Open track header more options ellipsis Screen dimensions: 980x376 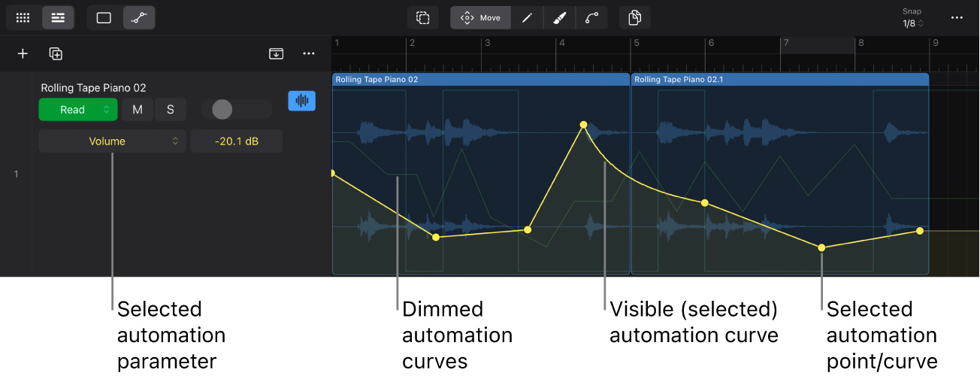pyautogui.click(x=309, y=53)
